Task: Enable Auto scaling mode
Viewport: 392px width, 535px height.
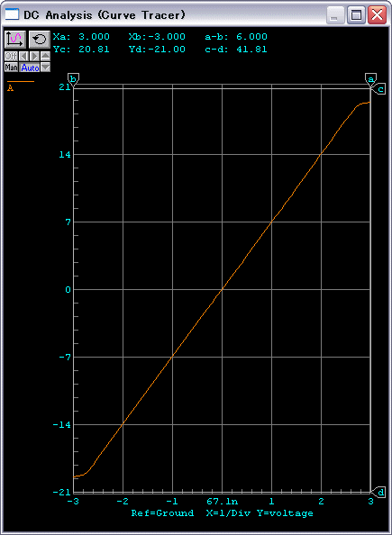Action: point(30,68)
